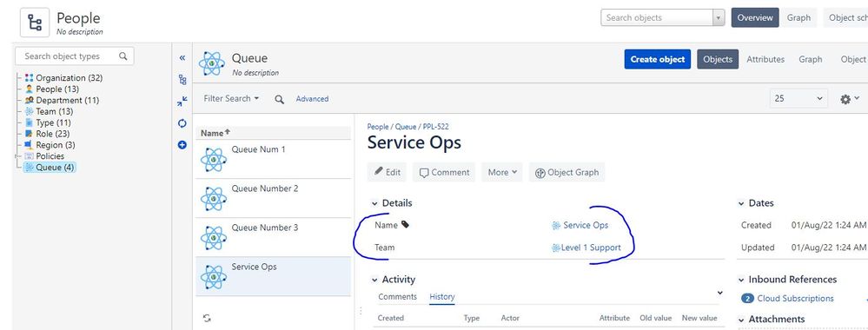The width and height of the screenshot is (868, 330).
Task: Open the object type hierarchy tree icon
Action: pyautogui.click(x=182, y=80)
